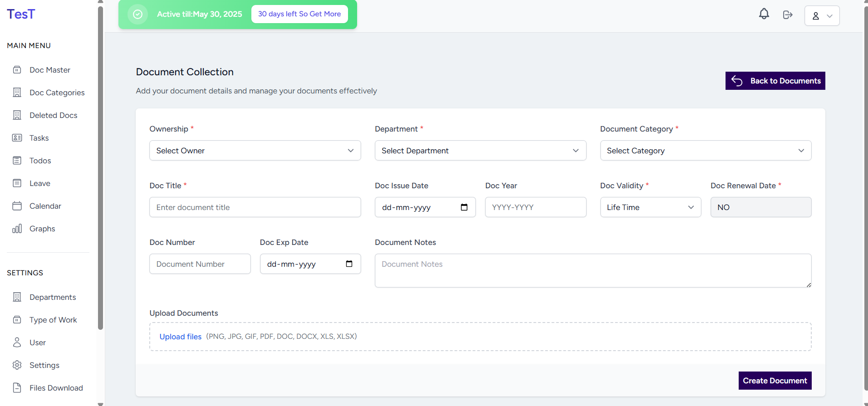The image size is (868, 406).
Task: Click '30 days left So Get More' button
Action: (x=299, y=14)
